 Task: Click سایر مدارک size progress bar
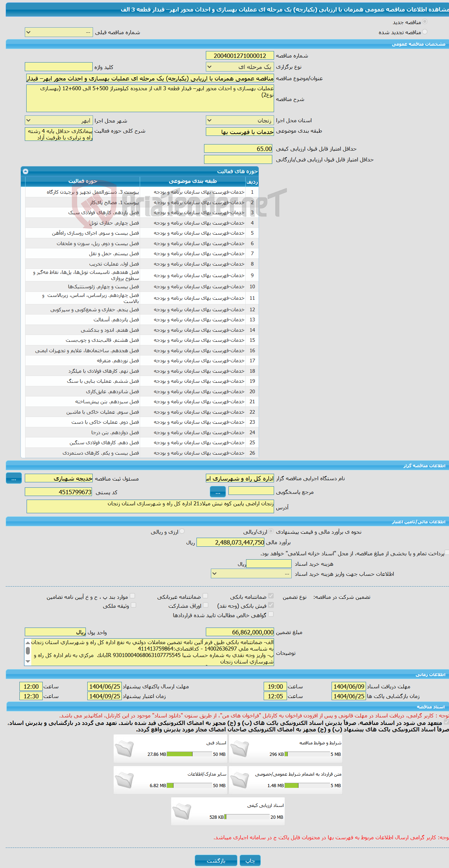point(189,785)
